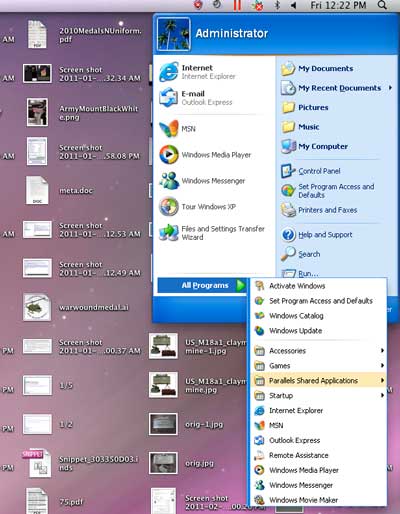Select Accessories in All Programs menu

click(x=319, y=351)
